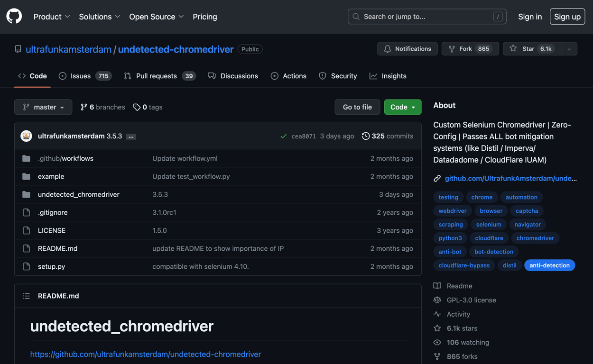Open the Insights tab
Image resolution: width=593 pixels, height=364 pixels.
[388, 76]
